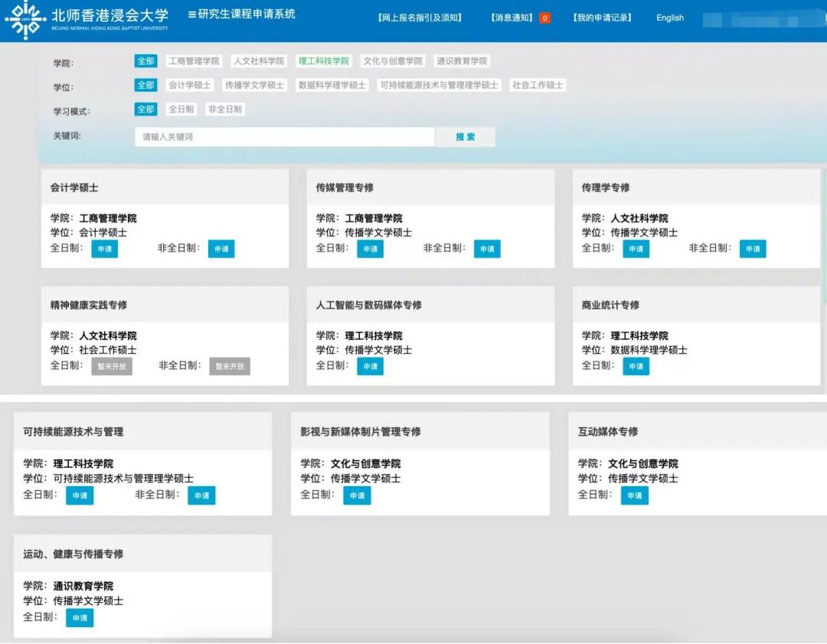
Task: Switch the site language to English
Action: coord(669,18)
